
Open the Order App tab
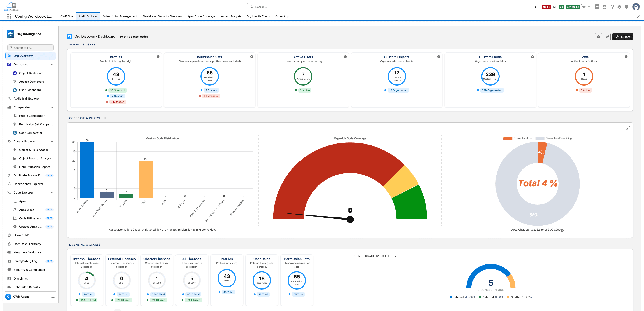pyautogui.click(x=282, y=16)
